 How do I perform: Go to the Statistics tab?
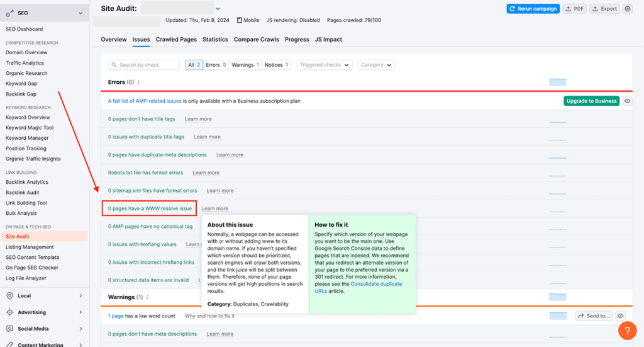coord(215,40)
